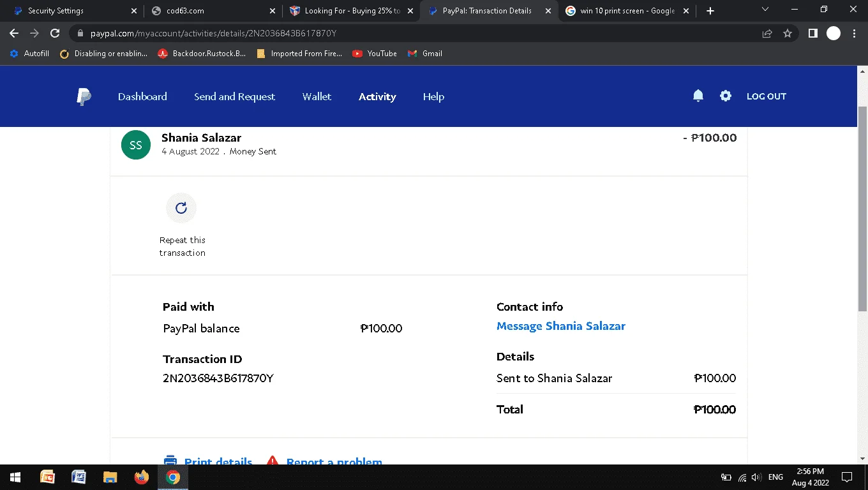Open the Windows notification center
Screen dimensions: 868x490
(x=847, y=477)
